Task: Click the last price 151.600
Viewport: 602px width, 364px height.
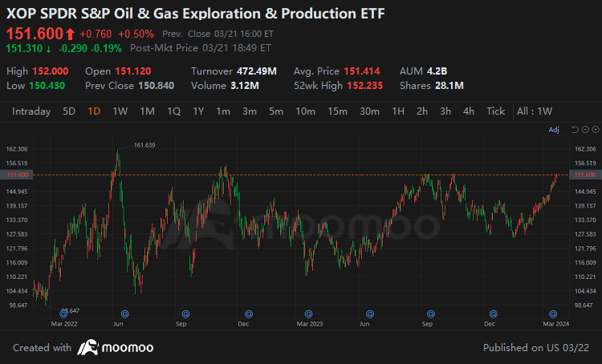Action: pyautogui.click(x=35, y=34)
